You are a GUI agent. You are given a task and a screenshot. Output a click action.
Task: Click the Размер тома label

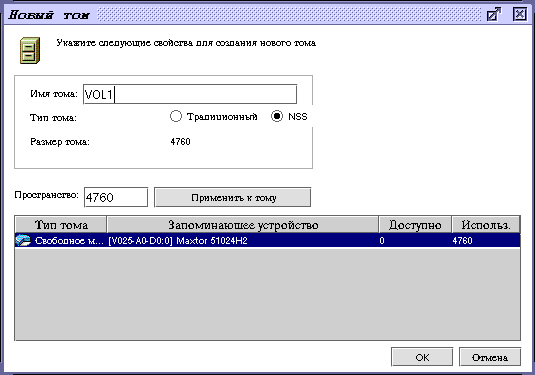(x=60, y=142)
